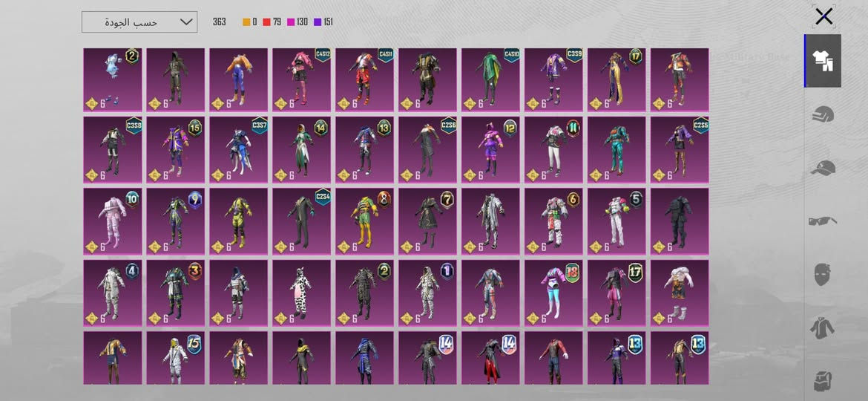Open the backpack category icon

click(823, 380)
